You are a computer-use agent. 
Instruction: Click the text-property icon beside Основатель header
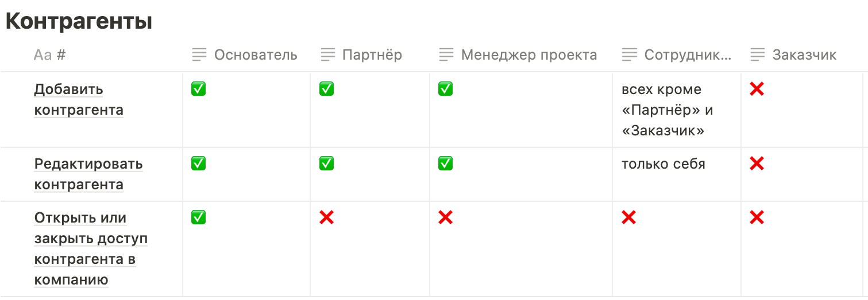click(x=199, y=55)
